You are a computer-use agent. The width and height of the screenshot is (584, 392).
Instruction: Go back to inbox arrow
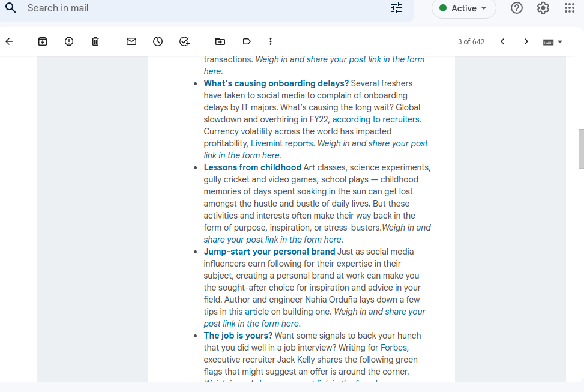pos(10,41)
